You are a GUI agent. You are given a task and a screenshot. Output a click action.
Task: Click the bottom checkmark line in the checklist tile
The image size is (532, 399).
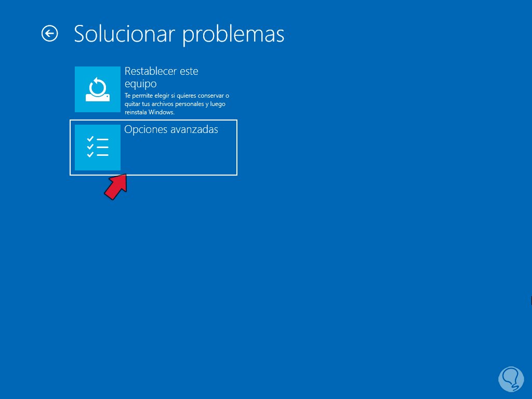tap(98, 155)
